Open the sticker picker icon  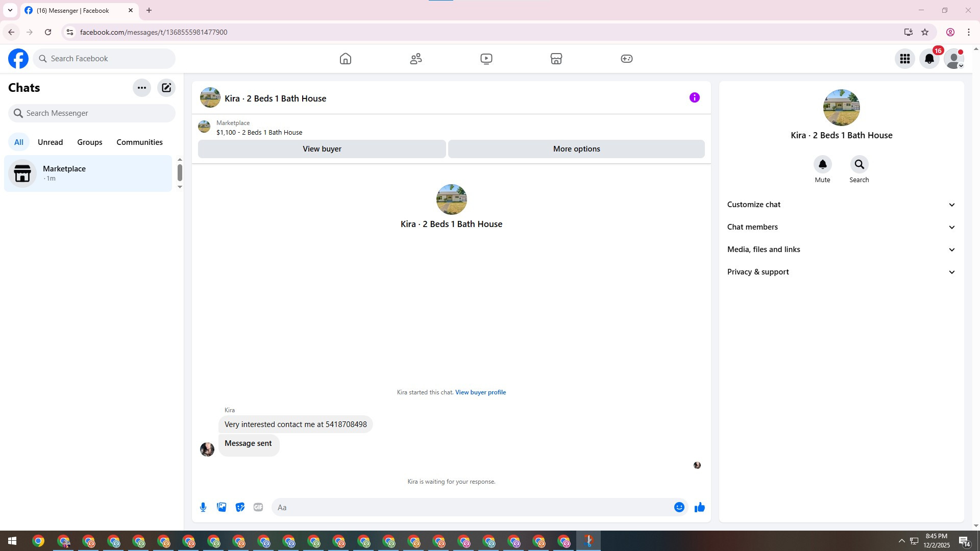(x=240, y=507)
